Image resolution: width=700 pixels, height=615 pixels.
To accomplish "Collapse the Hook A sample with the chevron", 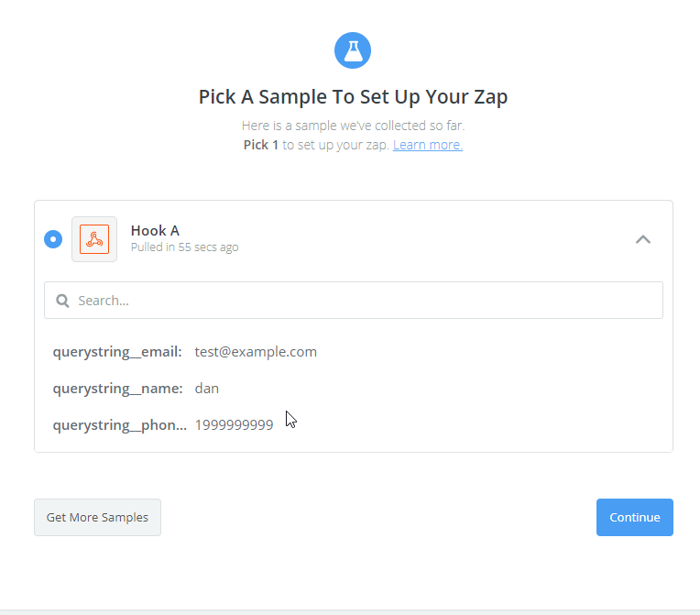I will point(643,239).
